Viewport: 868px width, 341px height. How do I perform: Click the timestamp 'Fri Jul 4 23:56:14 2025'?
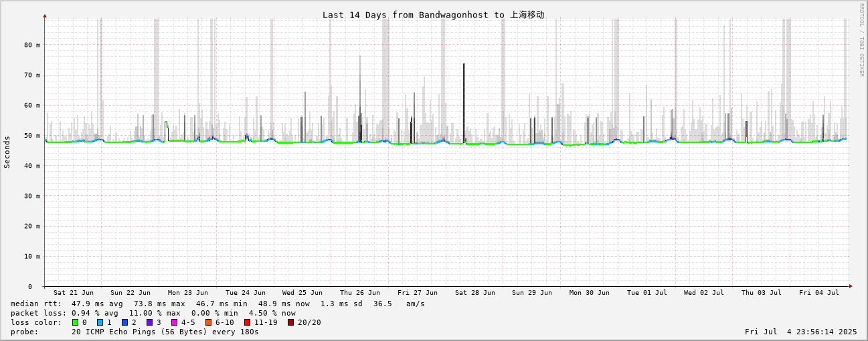800,332
